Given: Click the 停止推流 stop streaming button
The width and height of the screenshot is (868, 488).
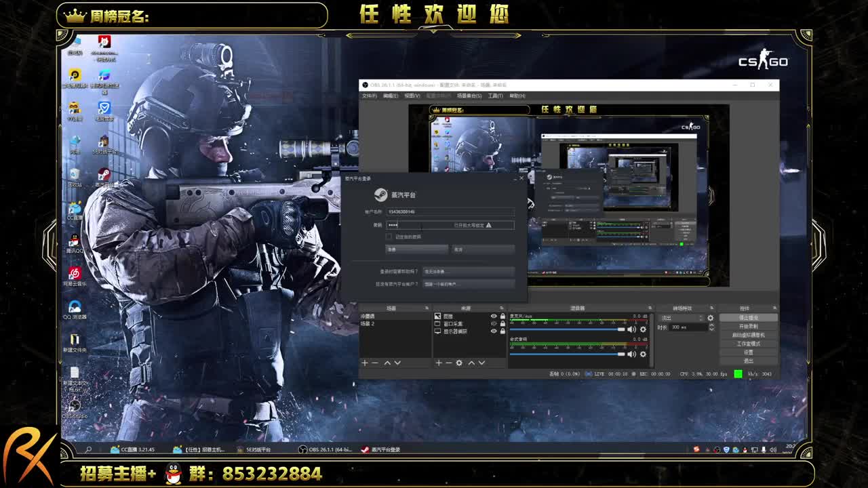Looking at the screenshot, I should coord(749,318).
